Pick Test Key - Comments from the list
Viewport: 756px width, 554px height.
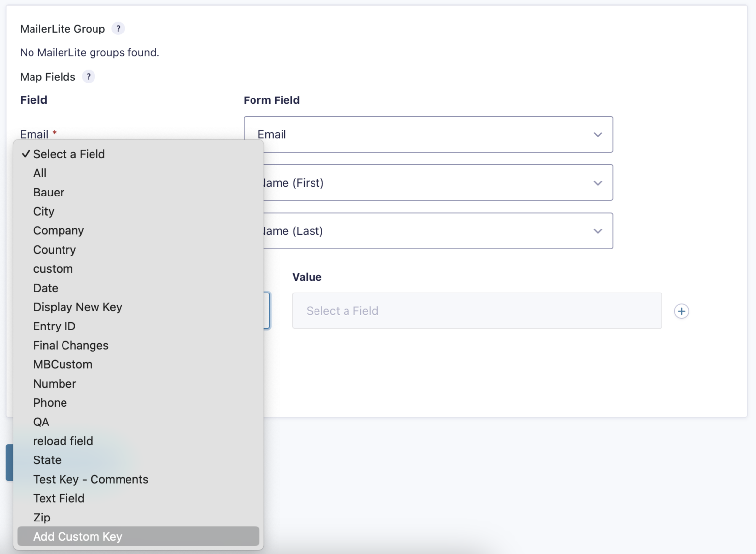click(91, 479)
